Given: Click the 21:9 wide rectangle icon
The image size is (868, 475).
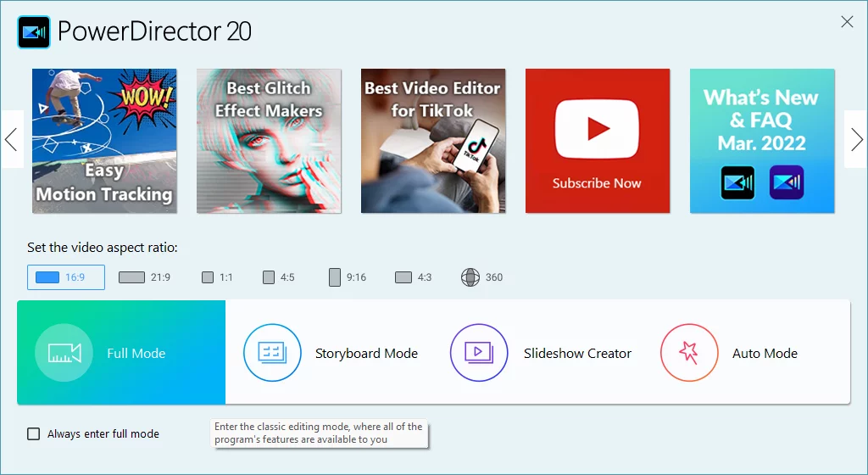Looking at the screenshot, I should point(131,277).
